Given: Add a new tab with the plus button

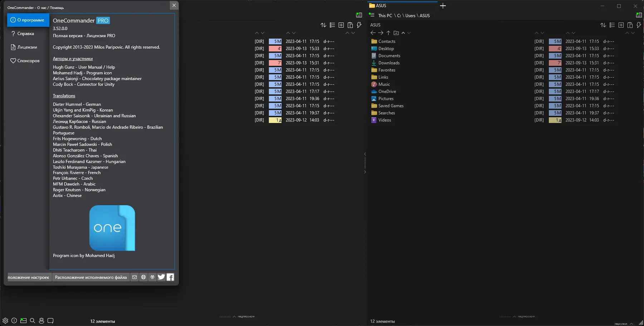Looking at the screenshot, I should 443,6.
